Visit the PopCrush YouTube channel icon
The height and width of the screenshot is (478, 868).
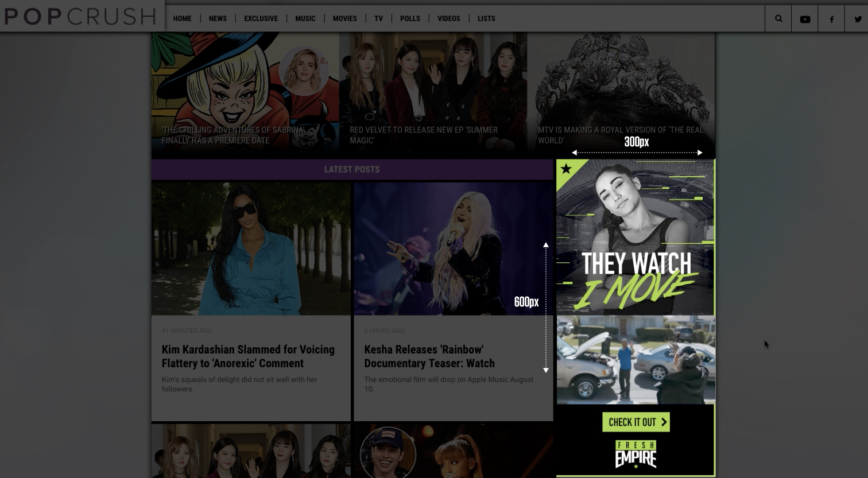(x=805, y=19)
